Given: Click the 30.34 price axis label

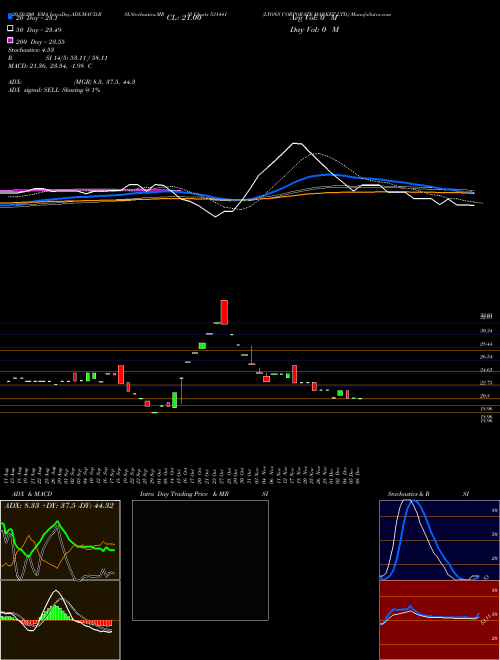Looking at the screenshot, I should point(486,331).
